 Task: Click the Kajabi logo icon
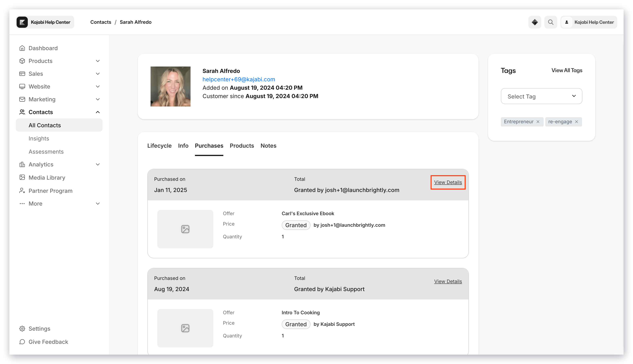22,22
